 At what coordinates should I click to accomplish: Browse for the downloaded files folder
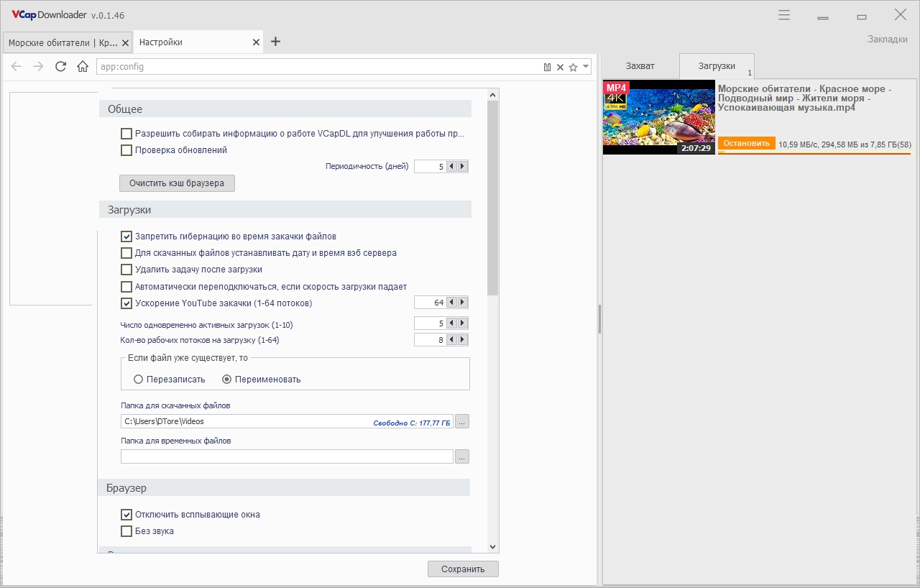[462, 422]
